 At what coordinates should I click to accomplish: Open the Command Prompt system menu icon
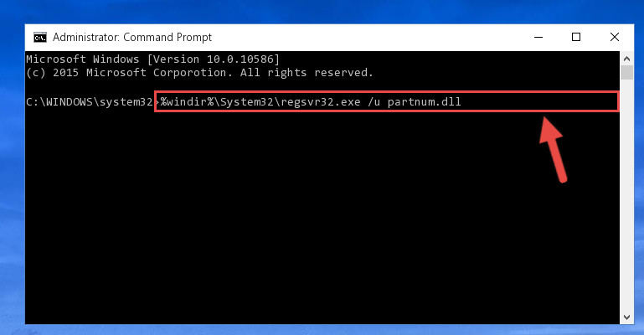point(40,38)
